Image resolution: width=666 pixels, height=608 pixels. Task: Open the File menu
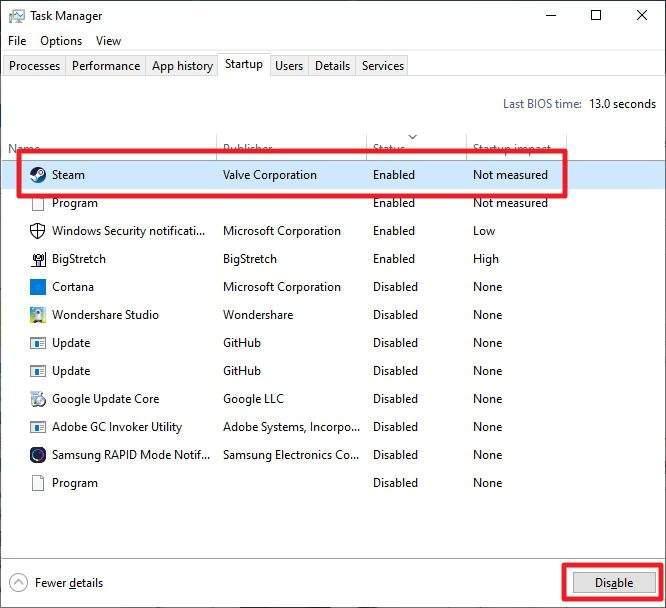(17, 41)
